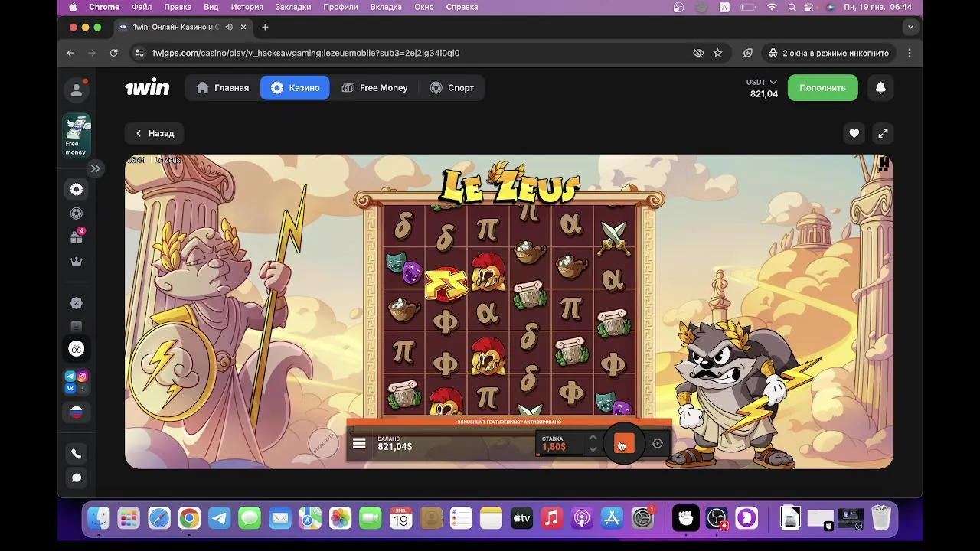Go back with browser back arrow

point(70,53)
